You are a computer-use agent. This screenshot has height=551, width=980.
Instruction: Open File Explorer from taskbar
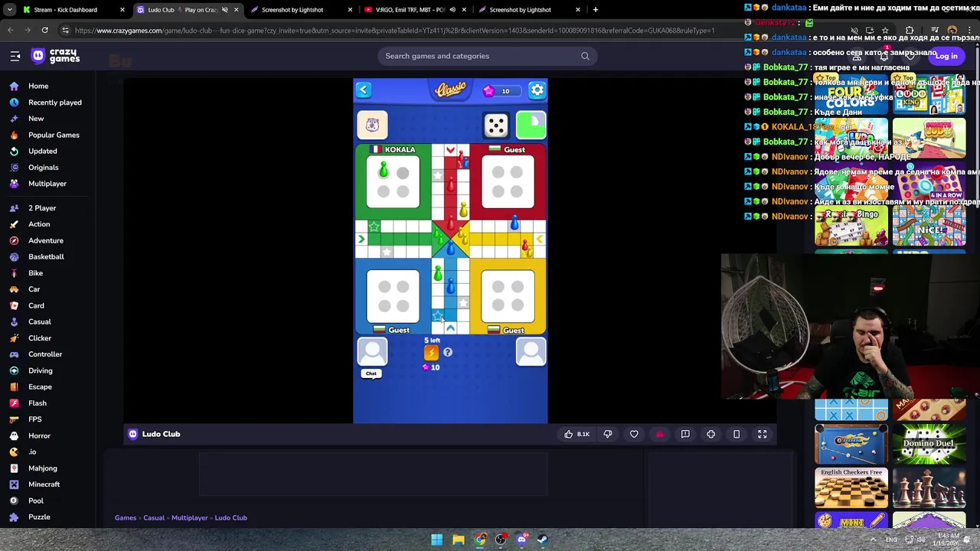click(x=458, y=540)
